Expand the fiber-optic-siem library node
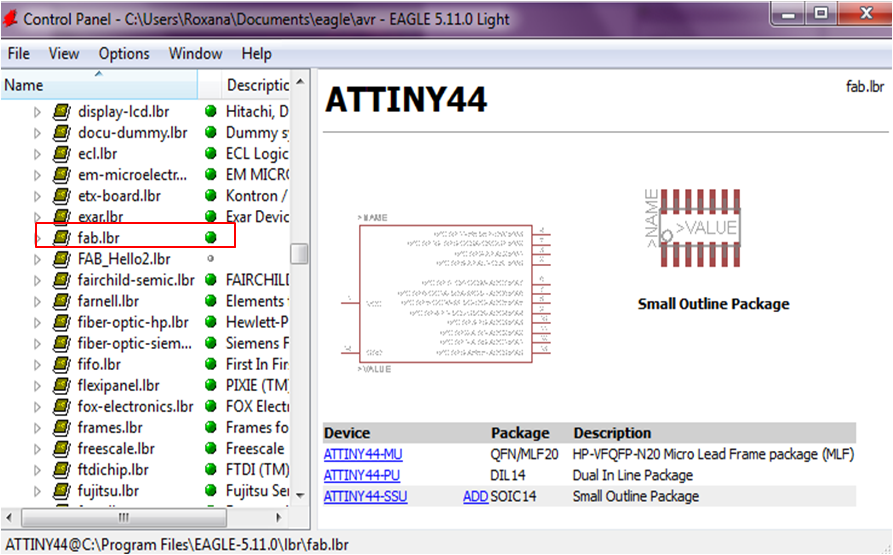 (x=37, y=344)
